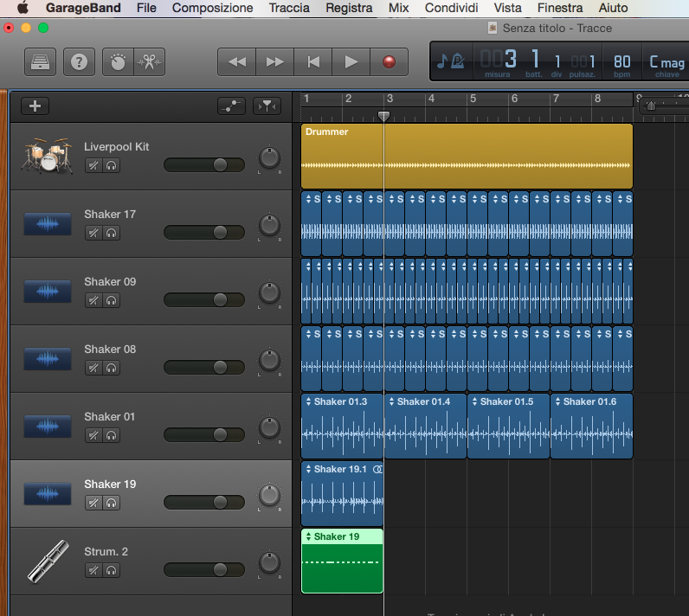Click the playhead marker at bar 3
The image size is (689, 616).
coord(383,116)
